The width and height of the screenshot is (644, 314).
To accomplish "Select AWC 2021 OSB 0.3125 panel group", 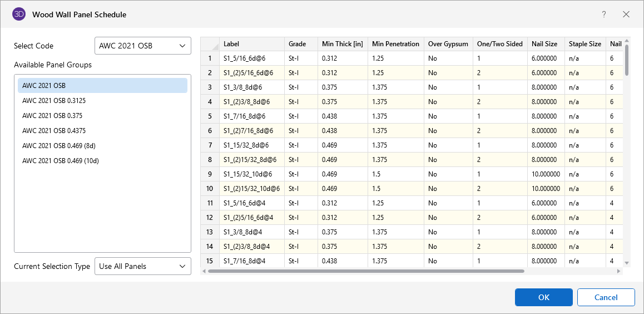I will [54, 101].
